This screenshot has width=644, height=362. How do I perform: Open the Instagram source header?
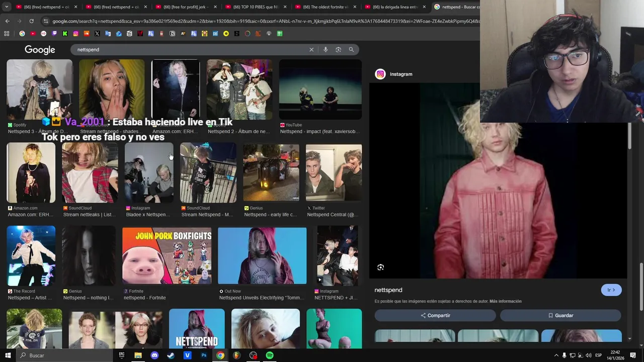point(394,74)
